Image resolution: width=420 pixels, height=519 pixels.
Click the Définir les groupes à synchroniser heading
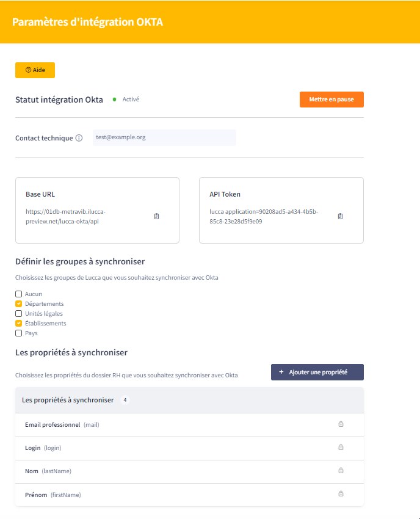80,261
